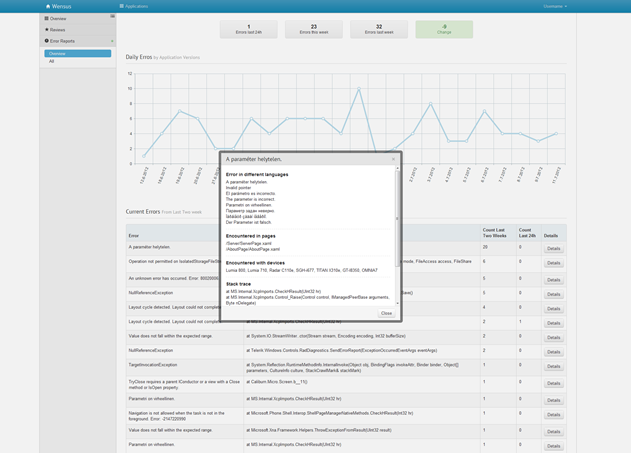631x453 pixels.
Task: Select the Overview sub-item under Error Reports
Action: (58, 53)
